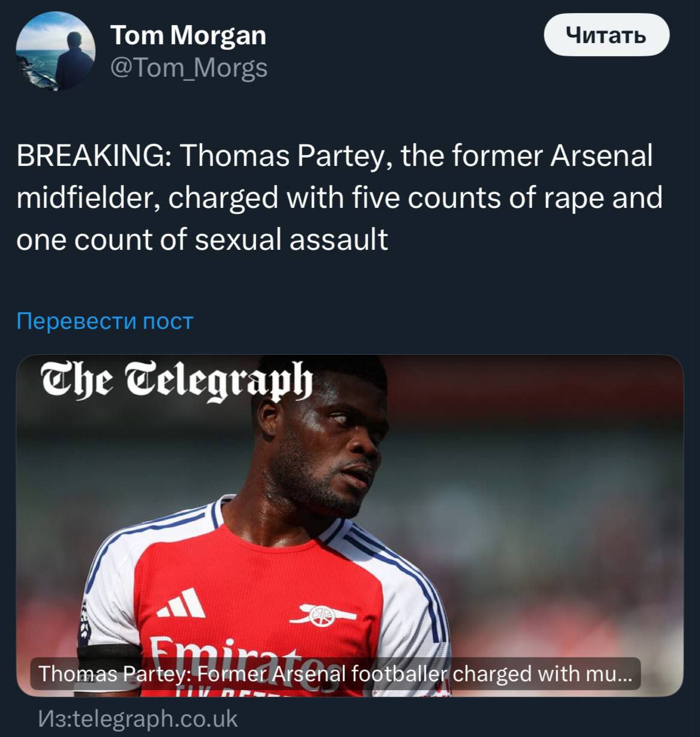Visit the Из:telegraph.co.uk source link
This screenshot has height=737, width=700.
coord(138,718)
